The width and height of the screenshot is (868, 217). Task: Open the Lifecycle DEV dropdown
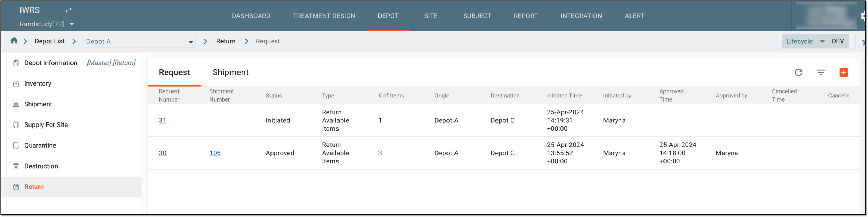click(815, 41)
